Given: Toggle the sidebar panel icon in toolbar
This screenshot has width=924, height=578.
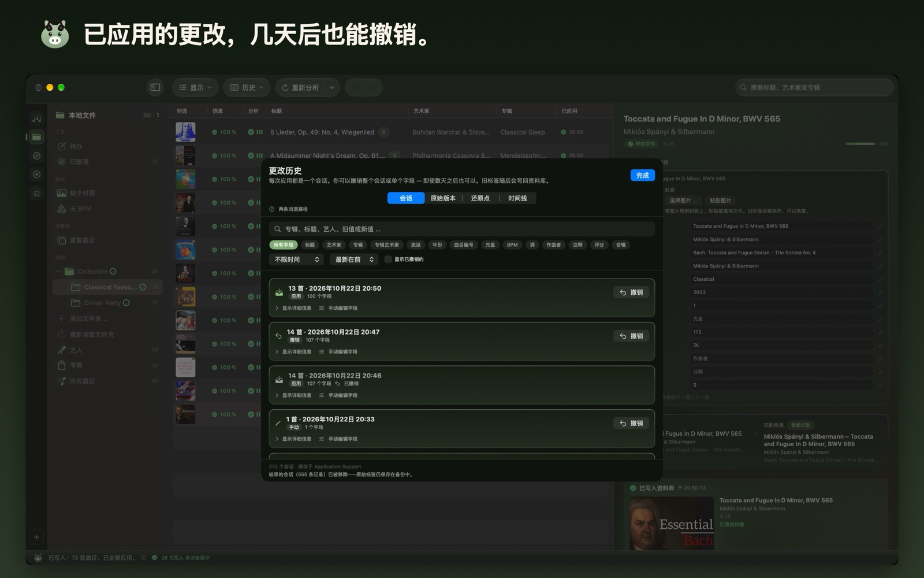Looking at the screenshot, I should tap(155, 87).
